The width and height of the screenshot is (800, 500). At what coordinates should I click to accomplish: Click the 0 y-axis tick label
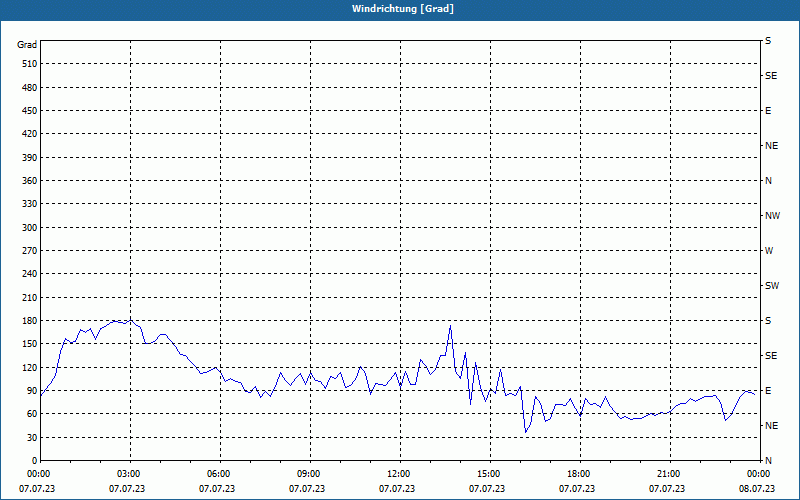pos(35,460)
